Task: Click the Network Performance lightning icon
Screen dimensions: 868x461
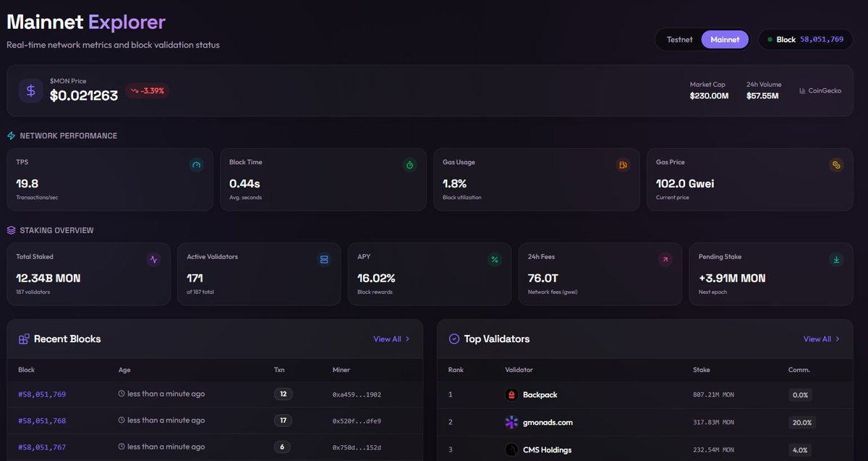Action: (x=12, y=135)
